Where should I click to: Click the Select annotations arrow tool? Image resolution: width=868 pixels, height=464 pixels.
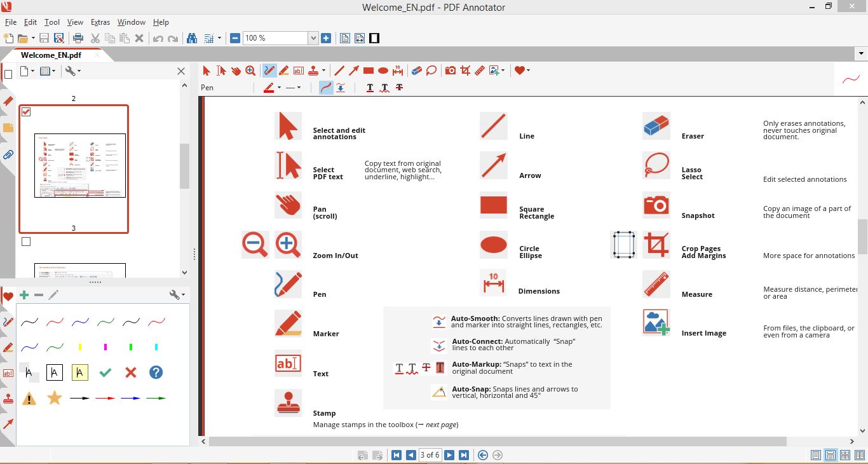(207, 71)
